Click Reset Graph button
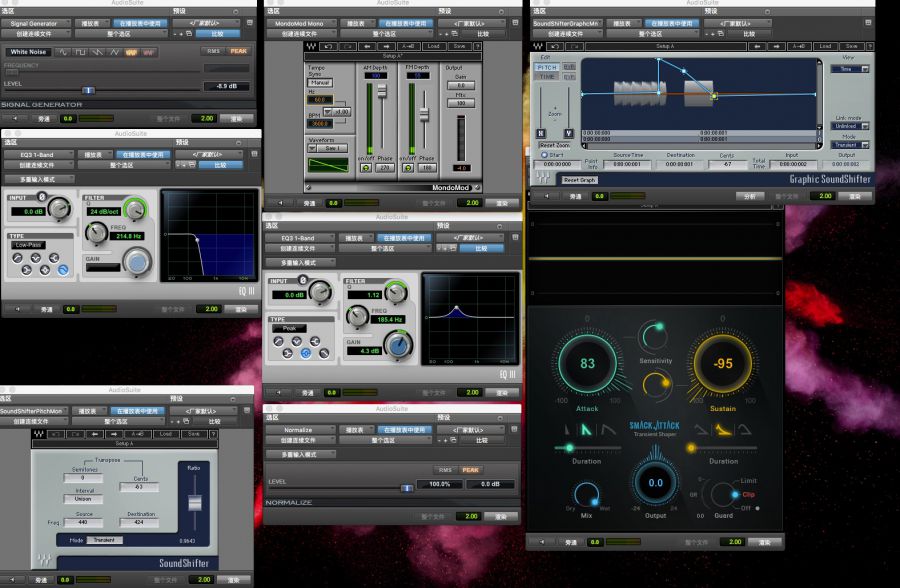The width and height of the screenshot is (900, 588). (579, 180)
